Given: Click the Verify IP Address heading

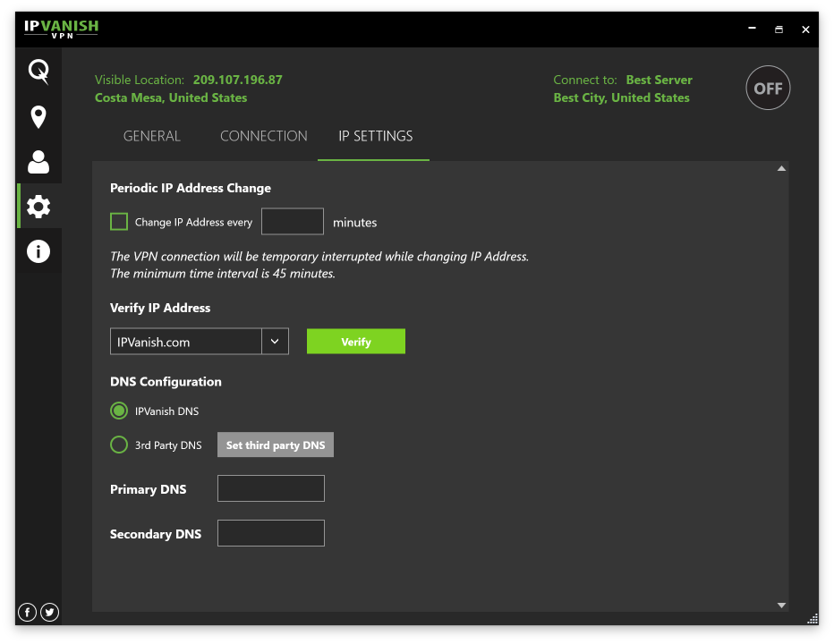Looking at the screenshot, I should (160, 308).
